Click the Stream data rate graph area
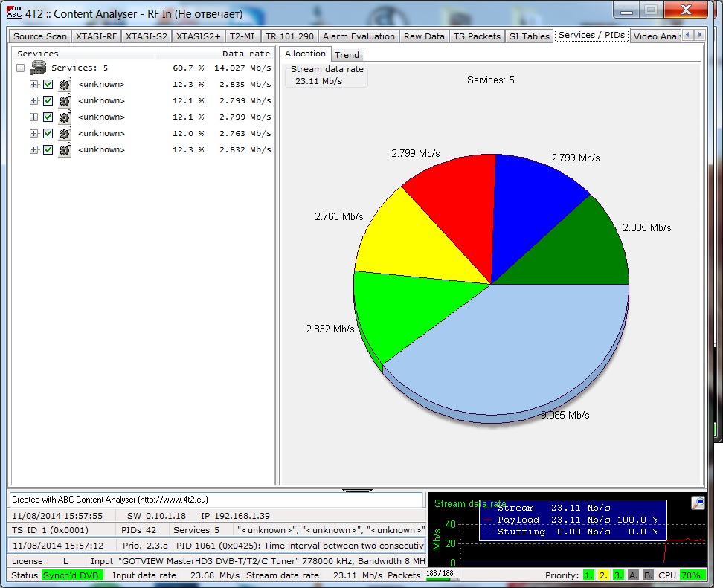723x588 pixels. (x=568, y=529)
